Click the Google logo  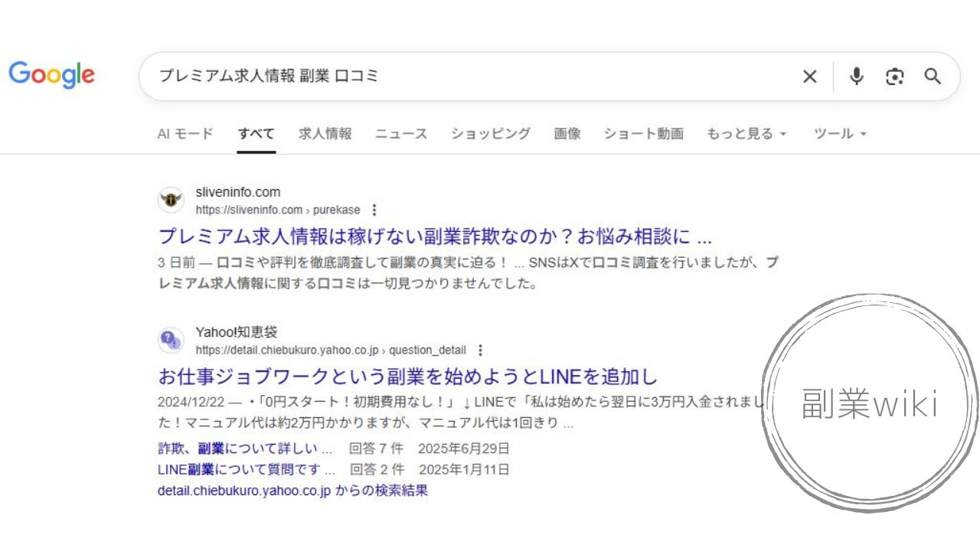(51, 75)
